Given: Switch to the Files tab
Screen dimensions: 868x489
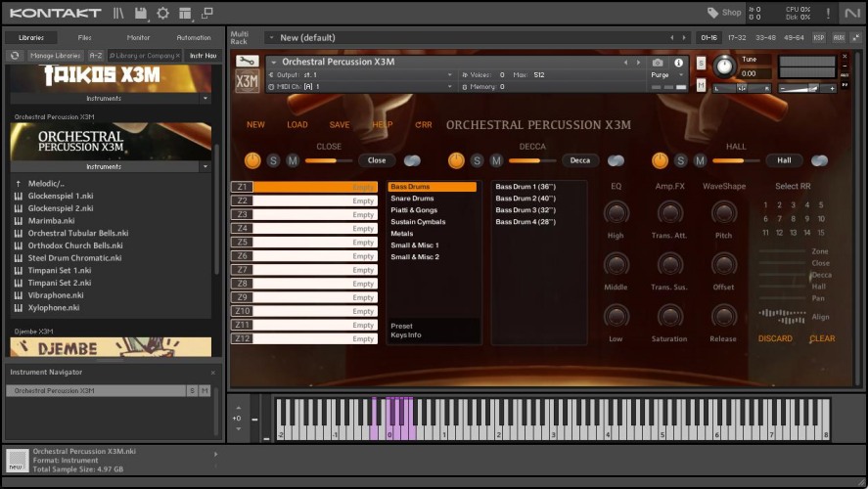Looking at the screenshot, I should click(85, 37).
